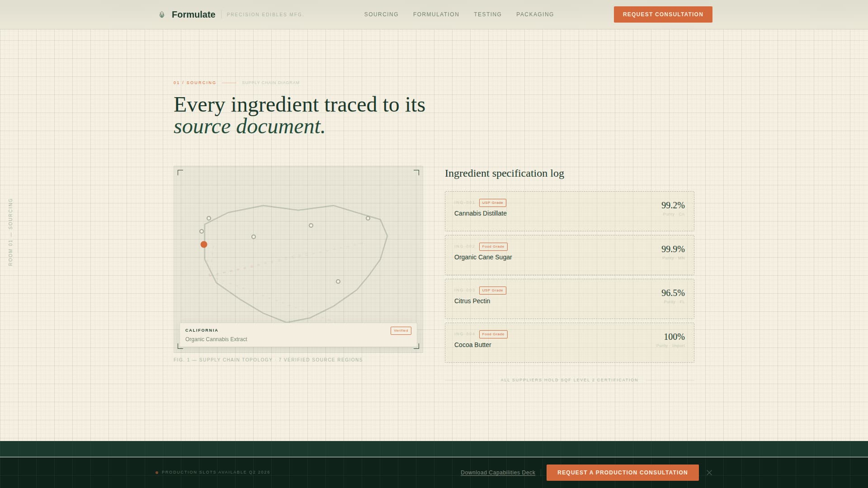Open Download Capabilities Deck link
868x488 pixels.
498,473
